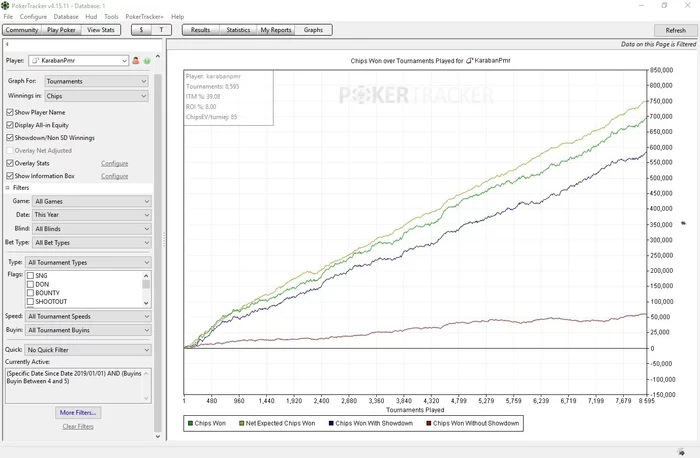Click the PokerTracker app logo in title bar

[5, 5]
